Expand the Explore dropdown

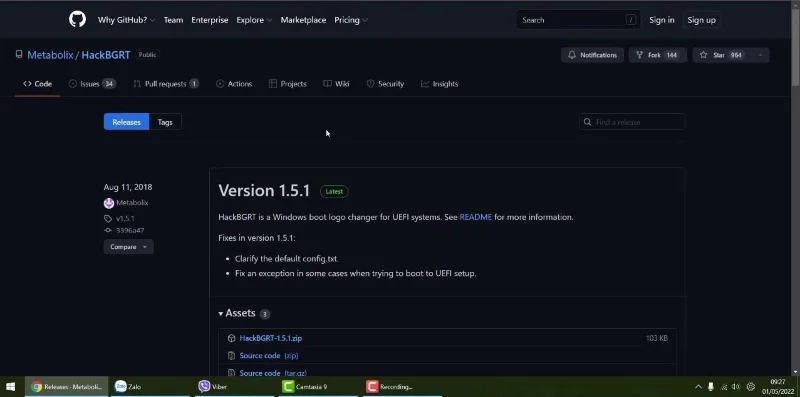pos(254,20)
